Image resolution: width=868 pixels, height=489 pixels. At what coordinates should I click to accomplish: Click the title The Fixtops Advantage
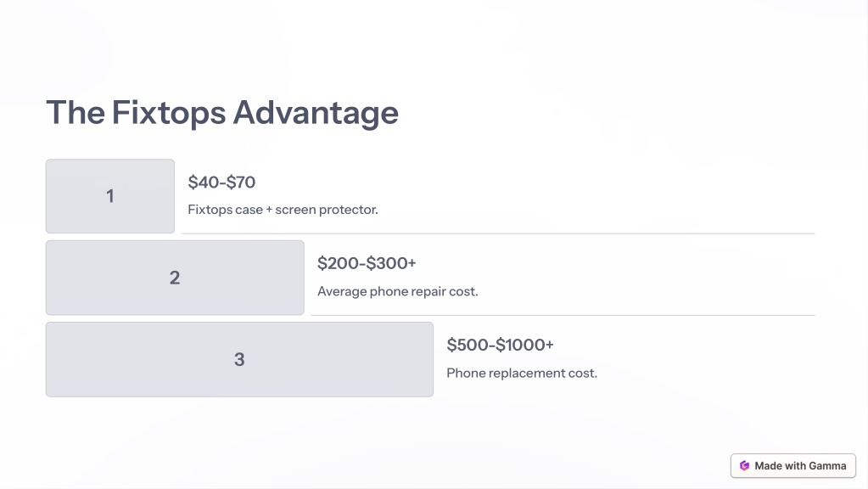pos(222,113)
